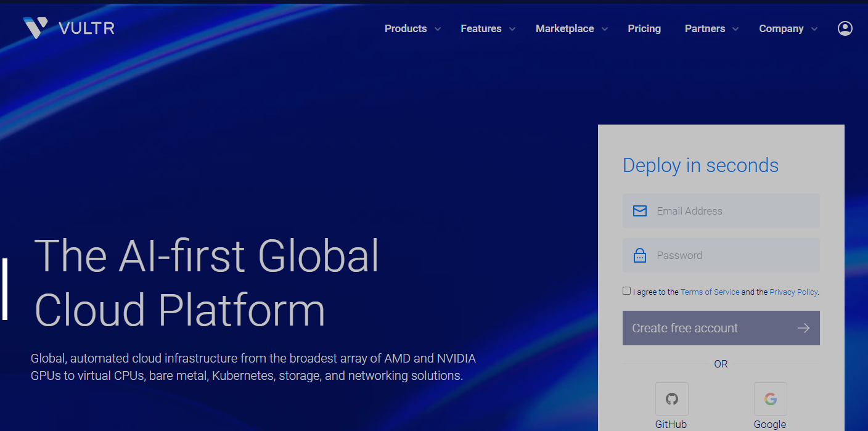Viewport: 868px width, 431px height.
Task: Focus the Email Address input field
Action: click(x=734, y=211)
